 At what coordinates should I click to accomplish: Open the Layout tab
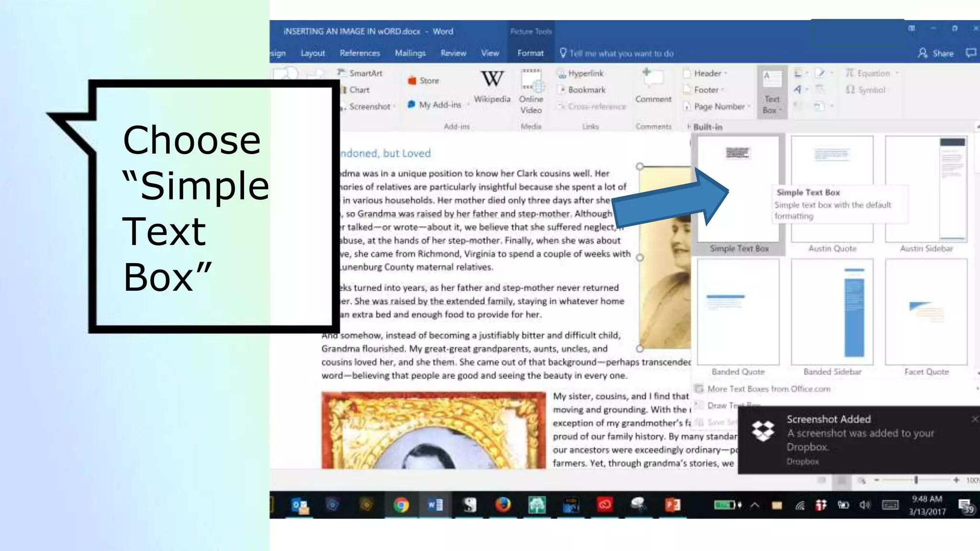[312, 53]
